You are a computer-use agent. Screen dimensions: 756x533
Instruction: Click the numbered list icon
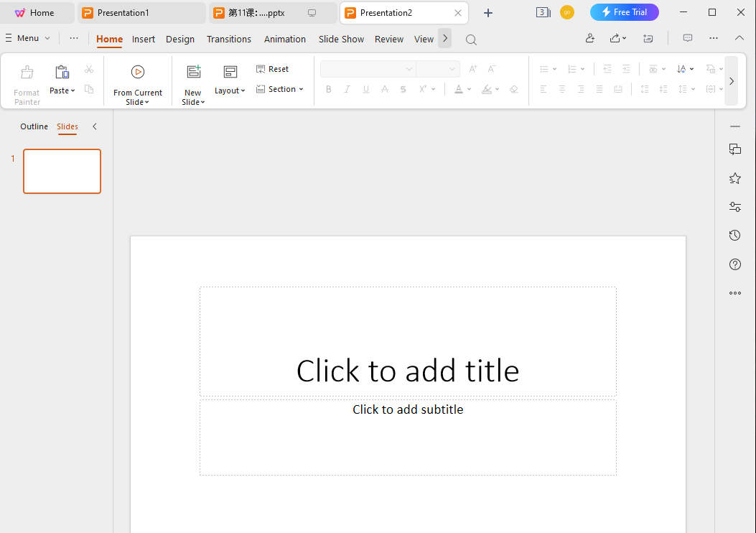[x=572, y=69]
